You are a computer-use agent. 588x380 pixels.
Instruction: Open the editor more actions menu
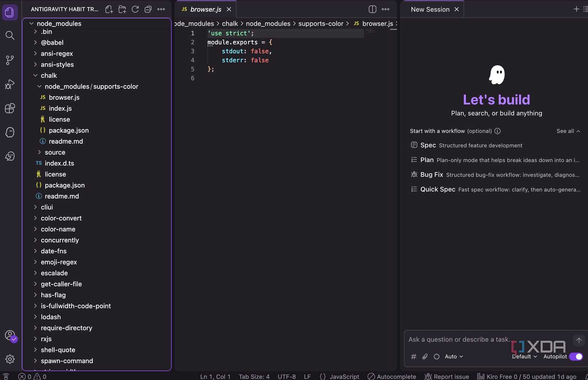tap(386, 9)
